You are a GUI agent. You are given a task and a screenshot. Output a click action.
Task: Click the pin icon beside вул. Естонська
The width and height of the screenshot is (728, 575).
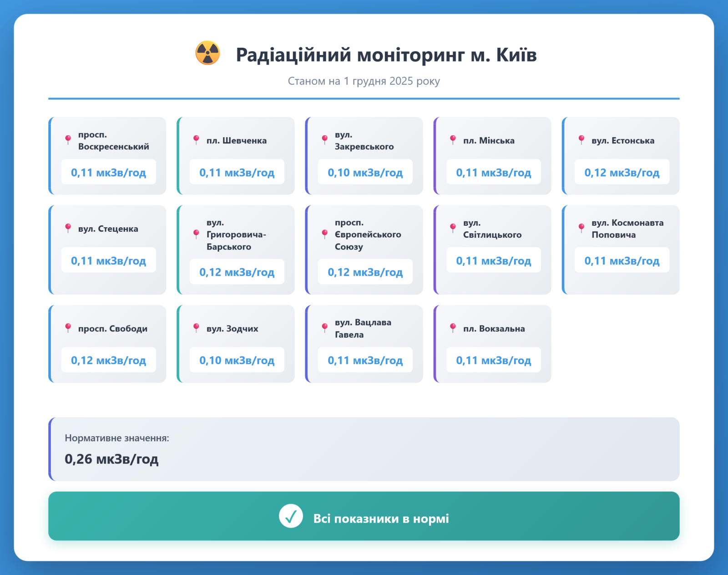[581, 140]
